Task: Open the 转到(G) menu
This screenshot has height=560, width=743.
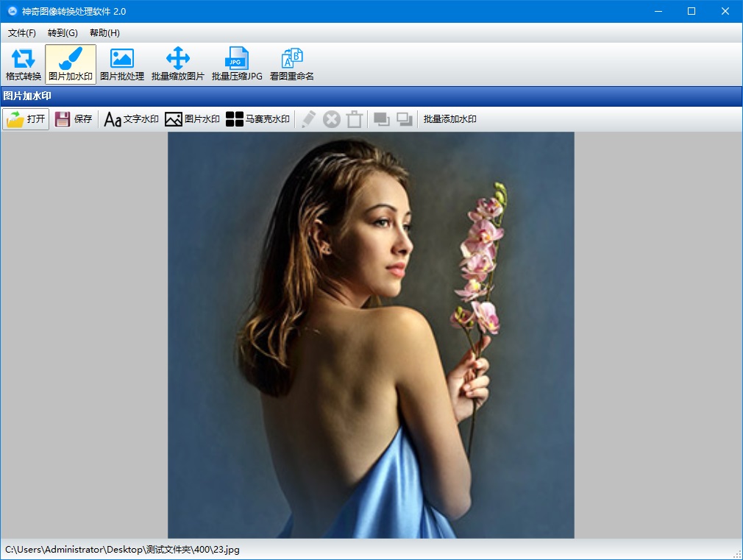Action: coord(63,33)
